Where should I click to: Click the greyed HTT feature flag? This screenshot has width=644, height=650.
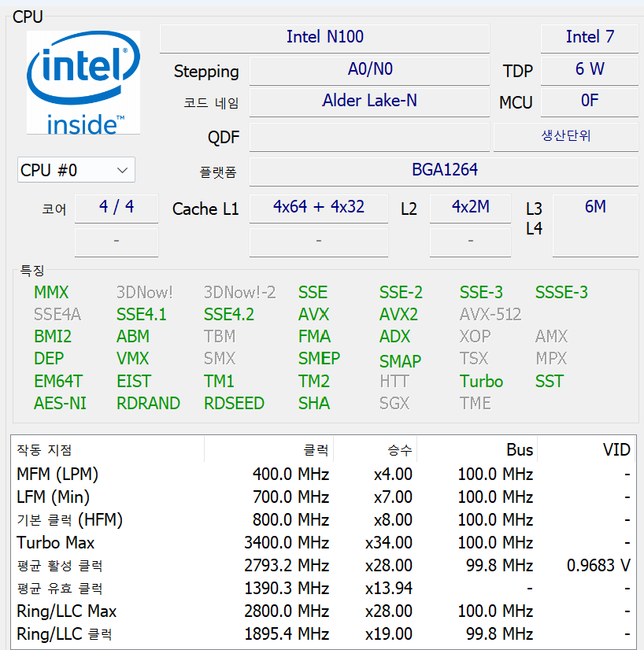394,382
